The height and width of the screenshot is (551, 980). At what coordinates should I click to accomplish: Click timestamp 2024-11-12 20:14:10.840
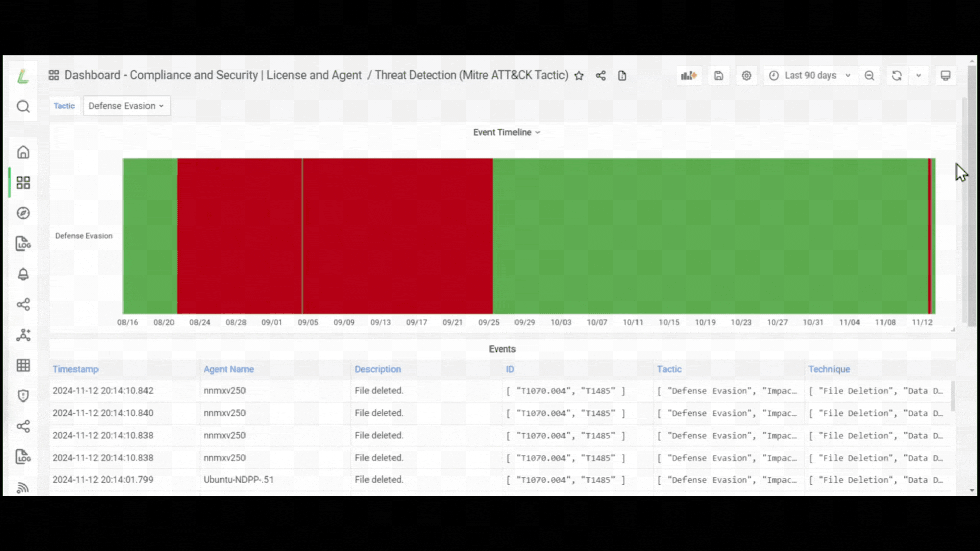tap(103, 413)
